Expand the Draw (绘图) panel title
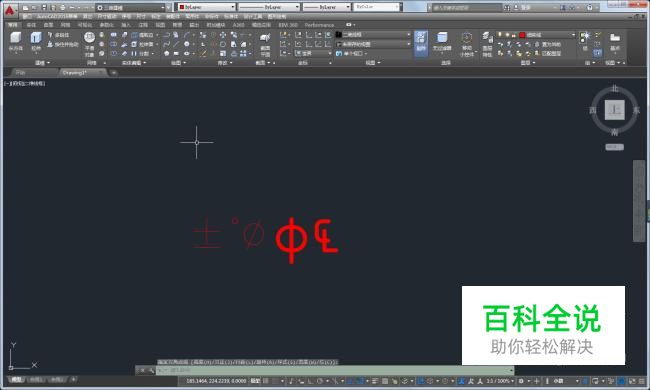 (178, 63)
